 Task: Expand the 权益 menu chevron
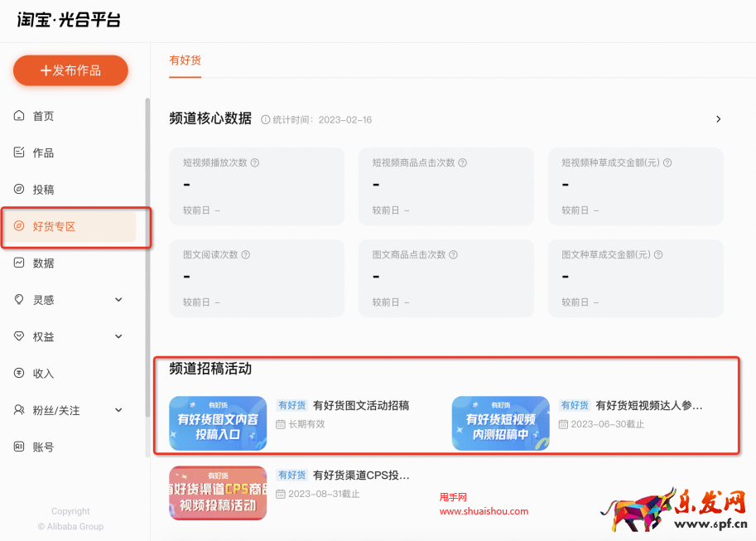118,336
